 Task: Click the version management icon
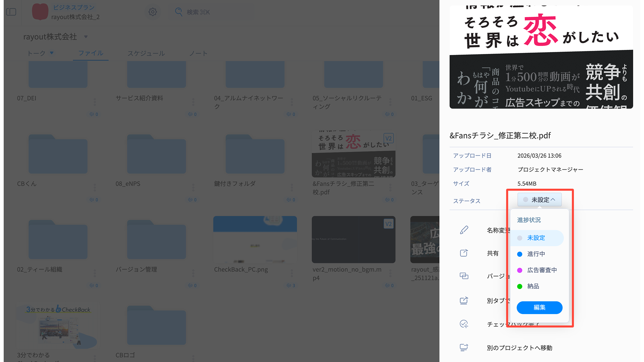[464, 276]
